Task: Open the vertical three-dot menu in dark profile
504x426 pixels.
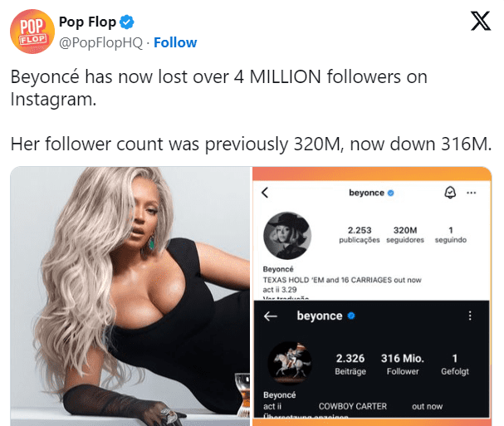Action: click(x=470, y=316)
